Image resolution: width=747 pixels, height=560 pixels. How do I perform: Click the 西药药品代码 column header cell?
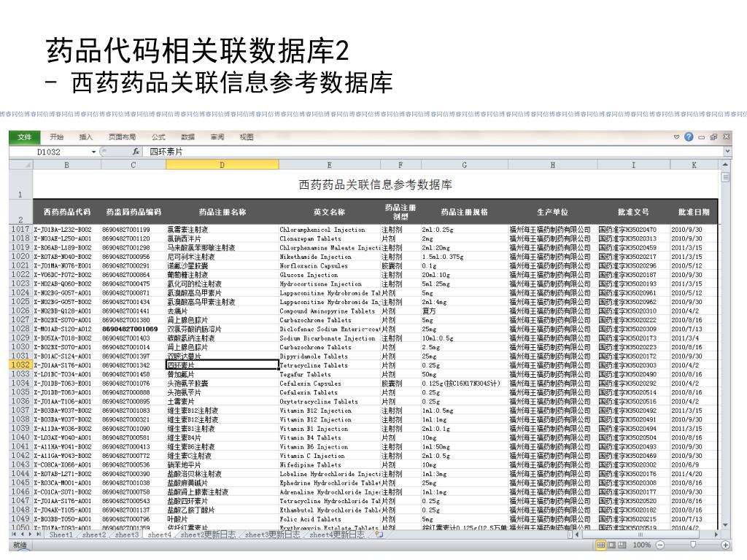[66, 212]
